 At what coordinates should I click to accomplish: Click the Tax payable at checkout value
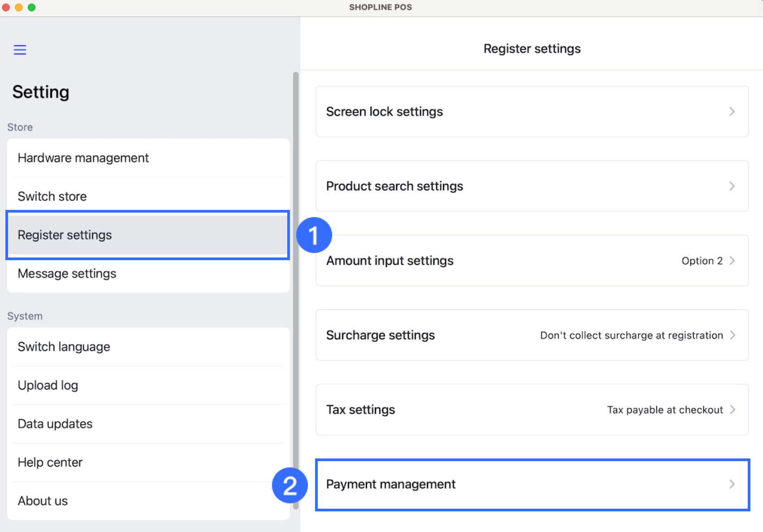click(665, 410)
